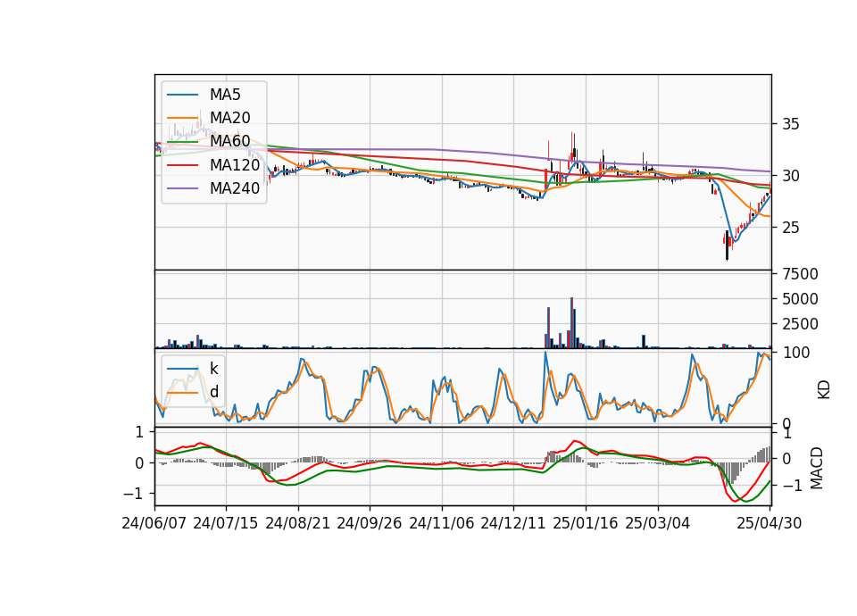The width and height of the screenshot is (857, 616).
Task: Click the KD vertical axis title
Action: 824,389
